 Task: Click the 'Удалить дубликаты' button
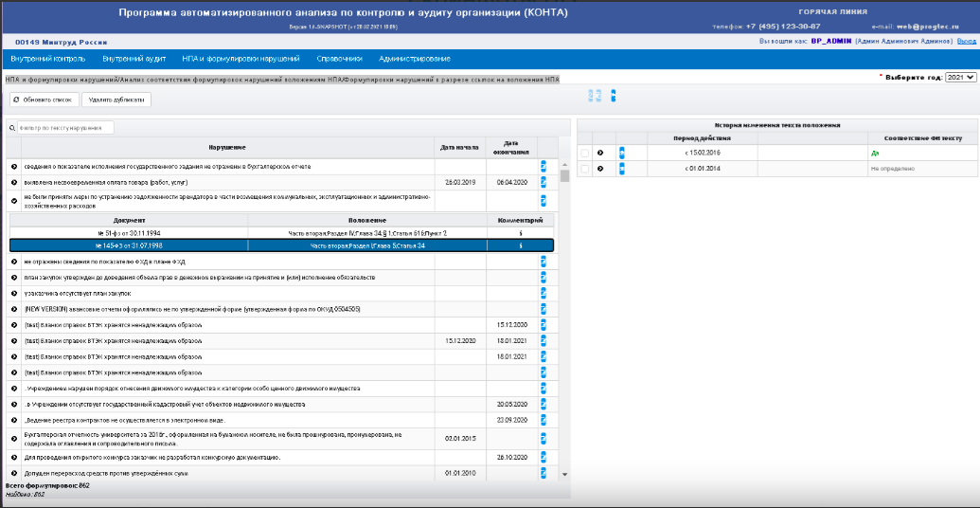pos(116,100)
